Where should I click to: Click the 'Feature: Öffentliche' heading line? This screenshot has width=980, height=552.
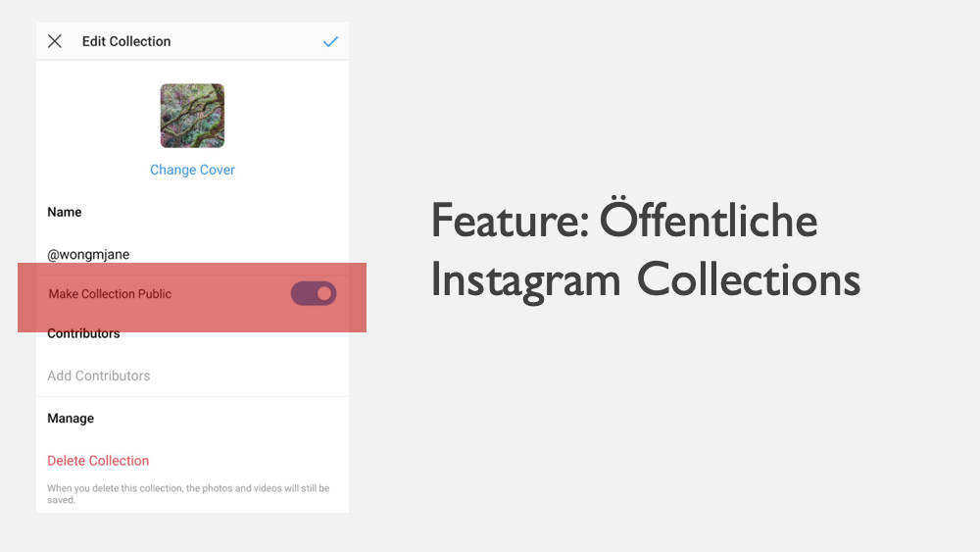[x=624, y=221]
